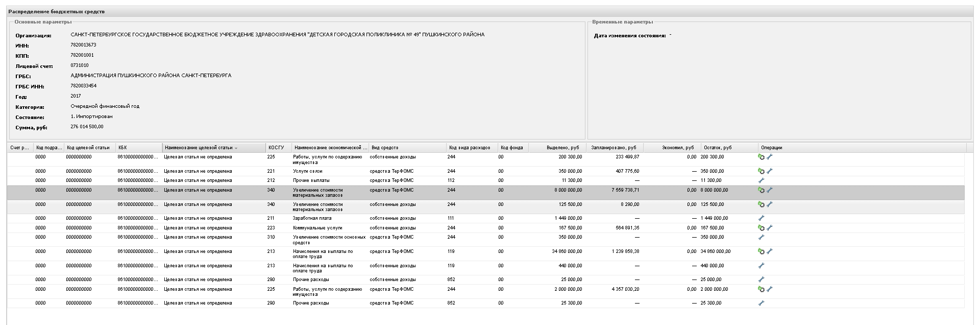Click the Остаток, руб column header

[729, 148]
